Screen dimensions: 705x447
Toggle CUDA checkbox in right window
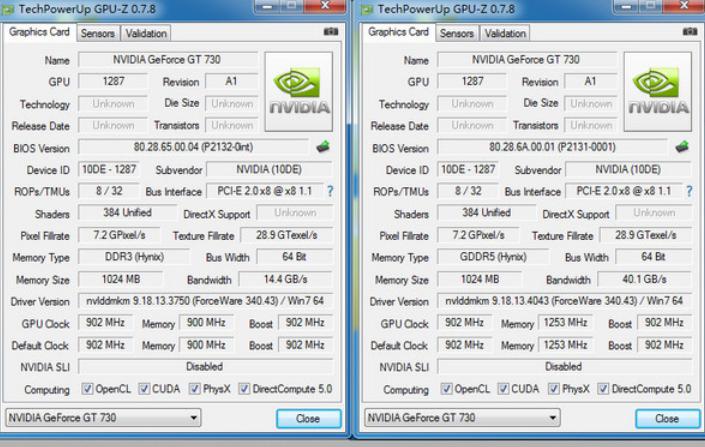coord(503,389)
